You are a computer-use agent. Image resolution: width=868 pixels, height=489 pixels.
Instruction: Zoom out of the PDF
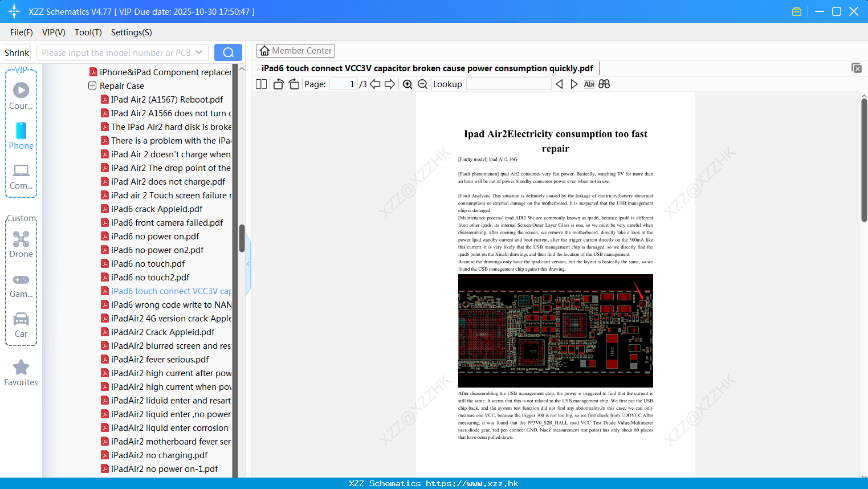pos(423,84)
